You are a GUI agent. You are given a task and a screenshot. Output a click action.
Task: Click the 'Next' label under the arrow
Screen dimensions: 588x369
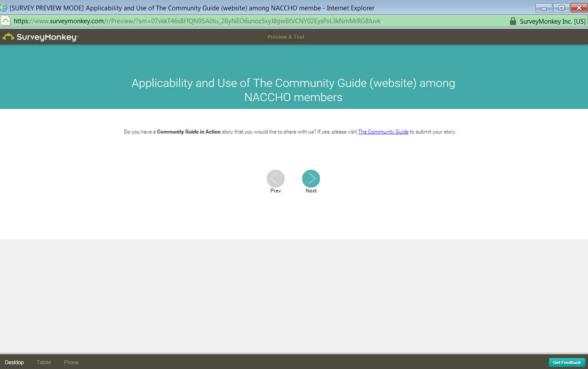coord(311,191)
